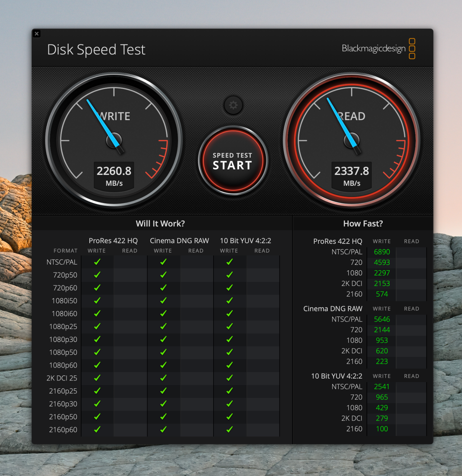Click ProRes 422 HQ write checkmark for 2160p25

coord(97,391)
